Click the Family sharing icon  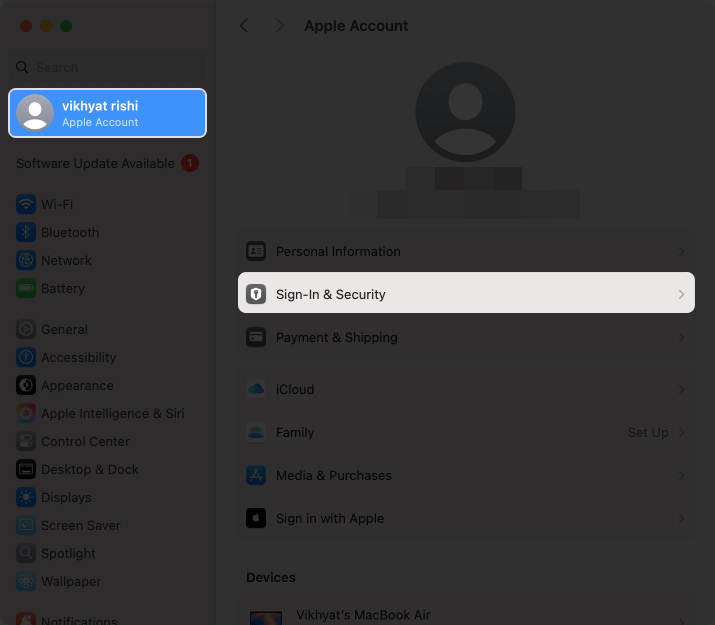point(256,432)
